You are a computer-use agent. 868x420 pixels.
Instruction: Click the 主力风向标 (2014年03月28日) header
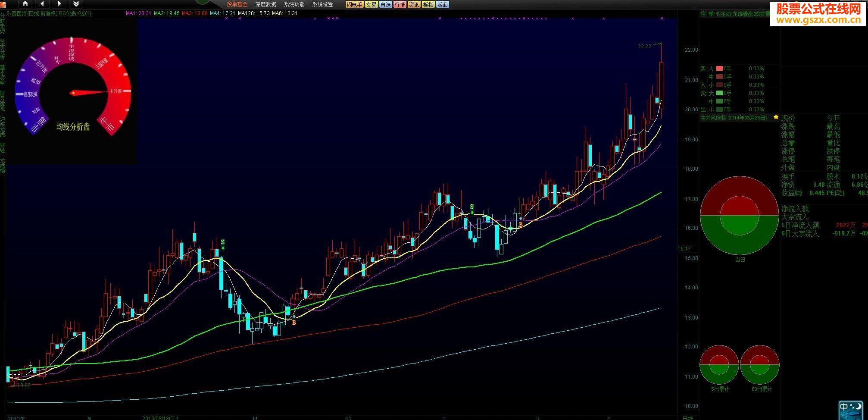(x=734, y=118)
